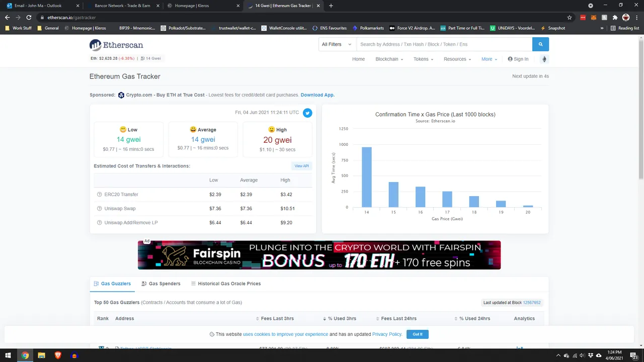Close the 14 Gwei Ethereum Gas Tracker tab
The height and width of the screenshot is (362, 644).
[x=319, y=6]
